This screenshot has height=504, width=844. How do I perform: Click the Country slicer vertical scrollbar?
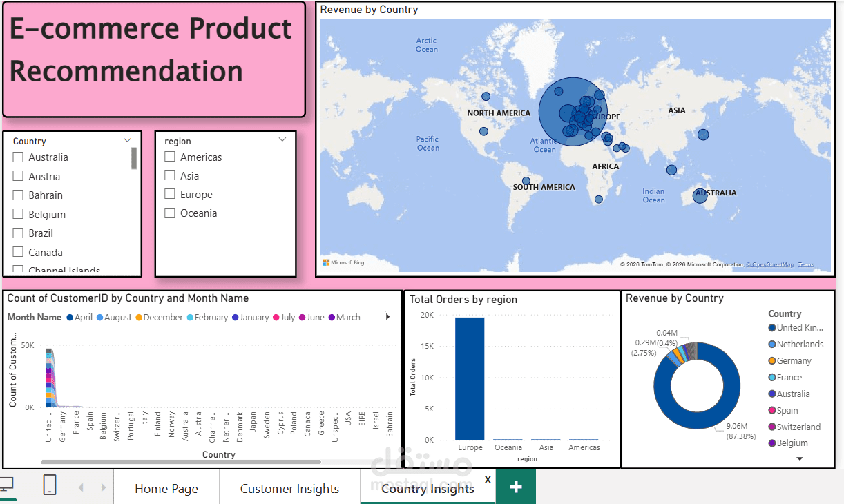tap(134, 158)
